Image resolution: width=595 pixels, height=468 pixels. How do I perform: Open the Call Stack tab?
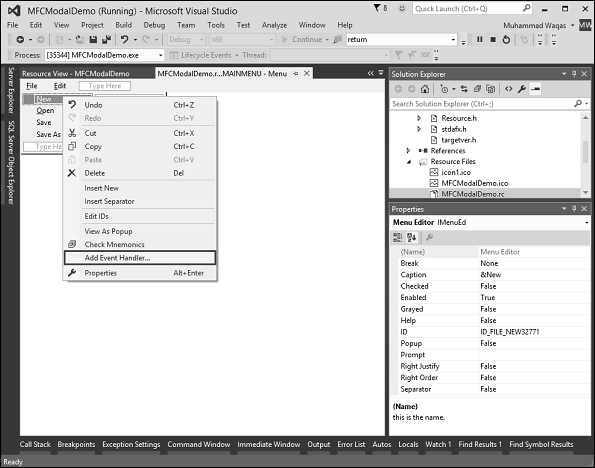coord(35,444)
